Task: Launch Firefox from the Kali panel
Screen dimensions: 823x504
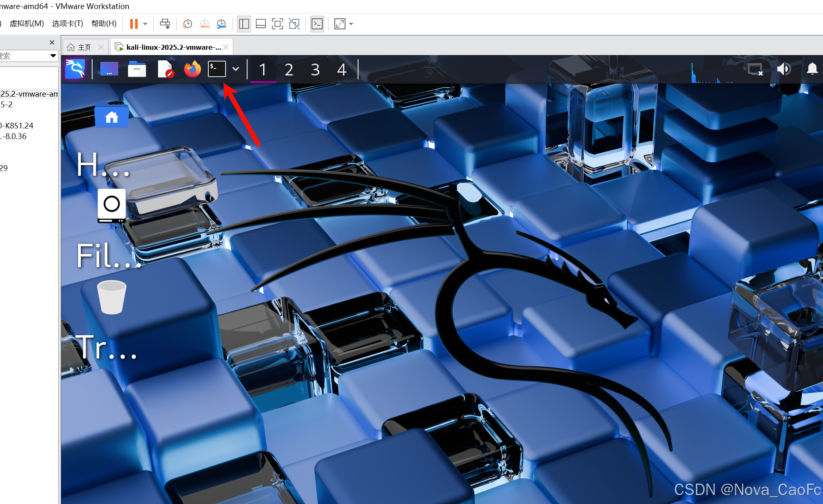Action: pos(192,69)
